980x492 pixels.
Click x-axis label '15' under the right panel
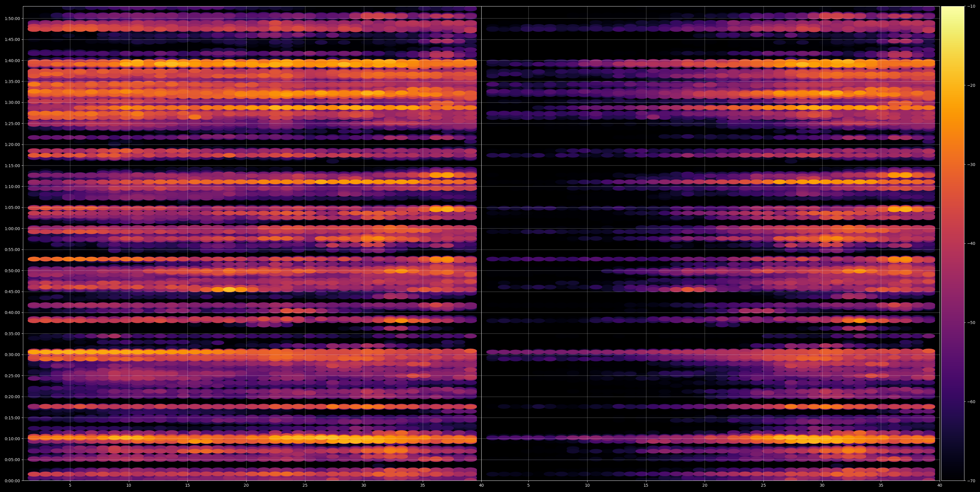646,486
